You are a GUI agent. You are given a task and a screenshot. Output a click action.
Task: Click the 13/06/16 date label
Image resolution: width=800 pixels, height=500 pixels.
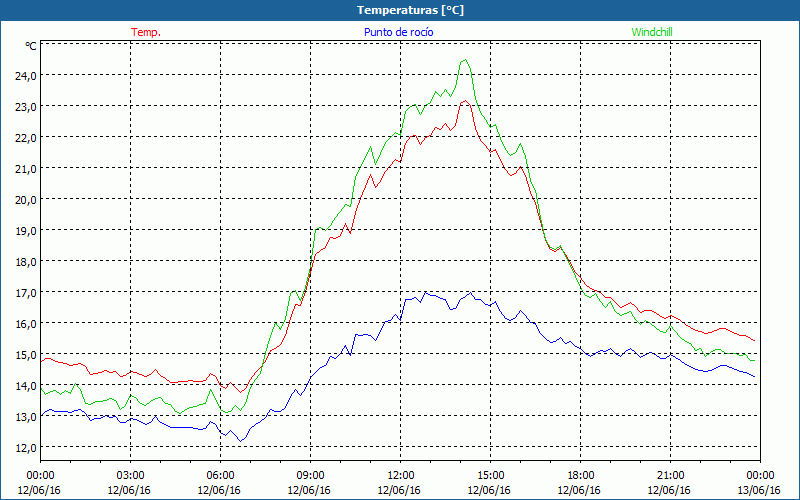tap(760, 490)
